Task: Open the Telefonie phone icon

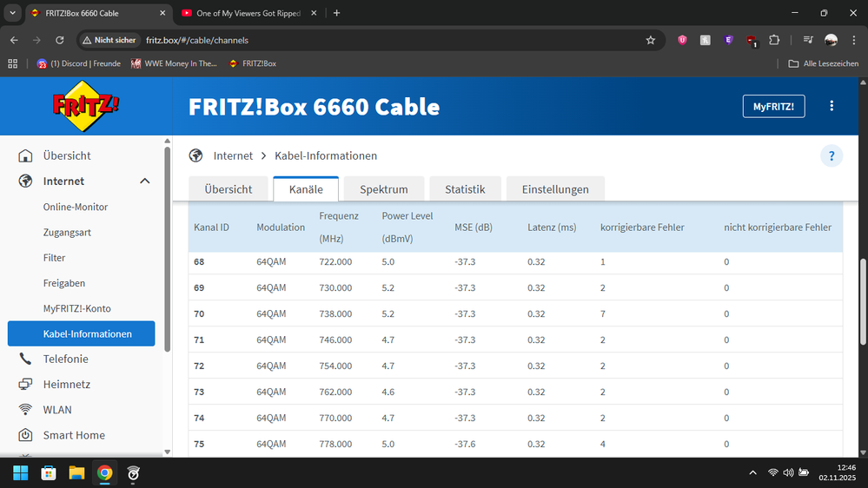Action: [25, 359]
